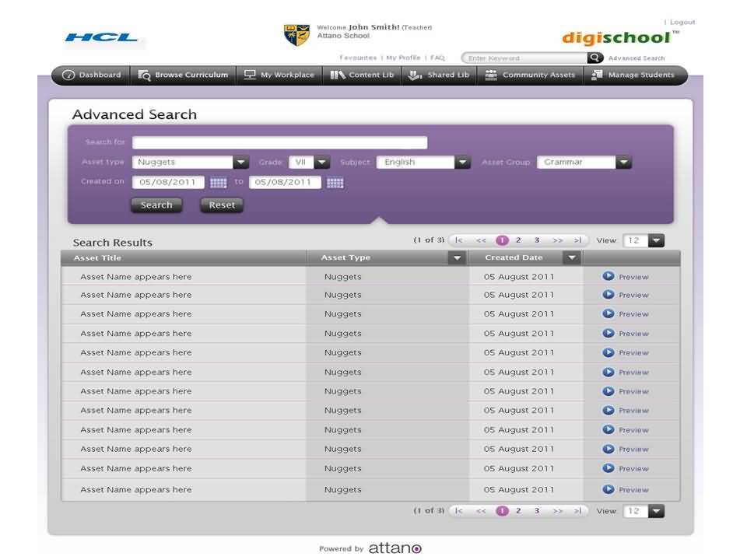Open the Asset Group dropdown showing Grammar

click(623, 163)
